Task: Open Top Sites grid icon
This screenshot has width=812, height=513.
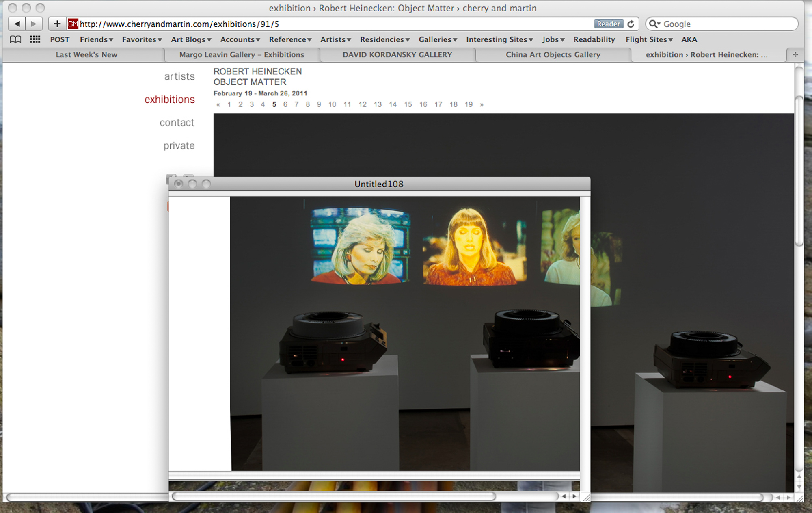Action: (x=35, y=39)
